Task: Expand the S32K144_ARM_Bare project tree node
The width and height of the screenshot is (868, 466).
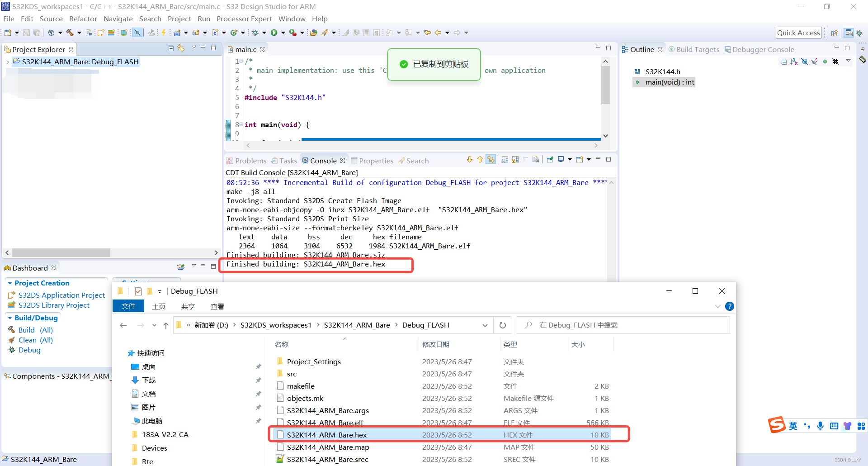Action: [x=7, y=62]
